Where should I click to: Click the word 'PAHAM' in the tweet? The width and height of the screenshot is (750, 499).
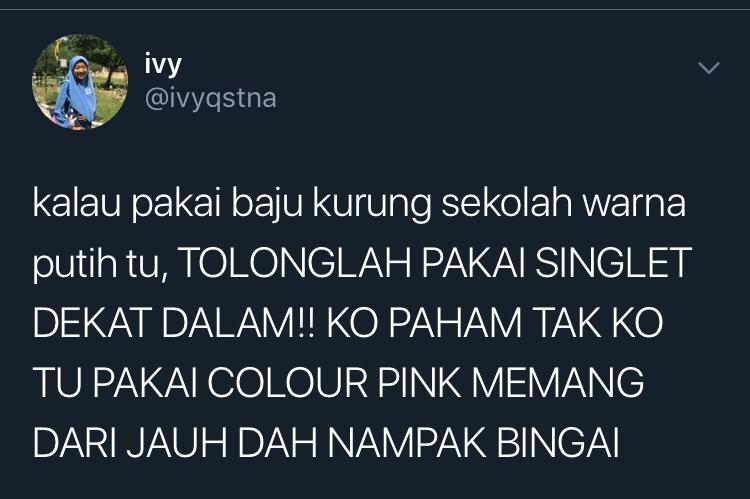pos(455,322)
